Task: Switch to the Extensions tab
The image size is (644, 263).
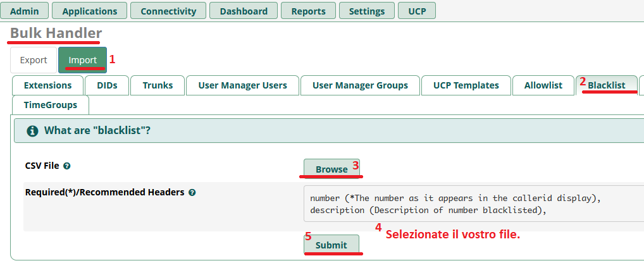Action: pyautogui.click(x=47, y=85)
